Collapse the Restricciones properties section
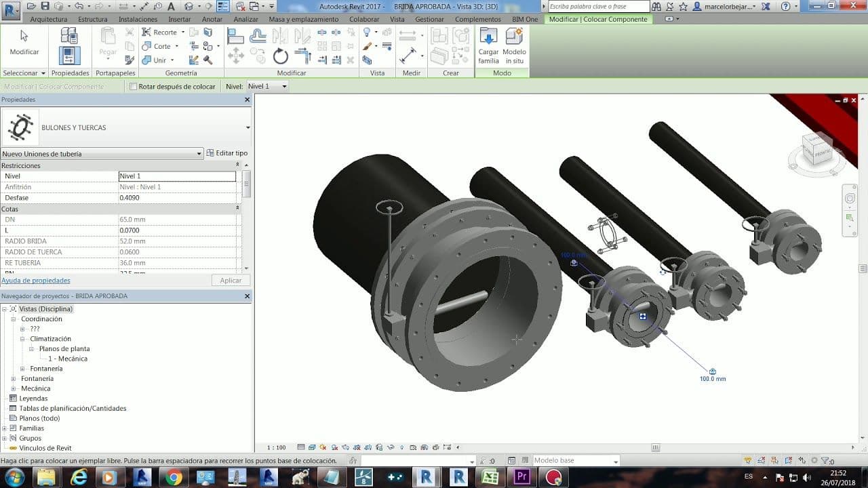 (237, 165)
